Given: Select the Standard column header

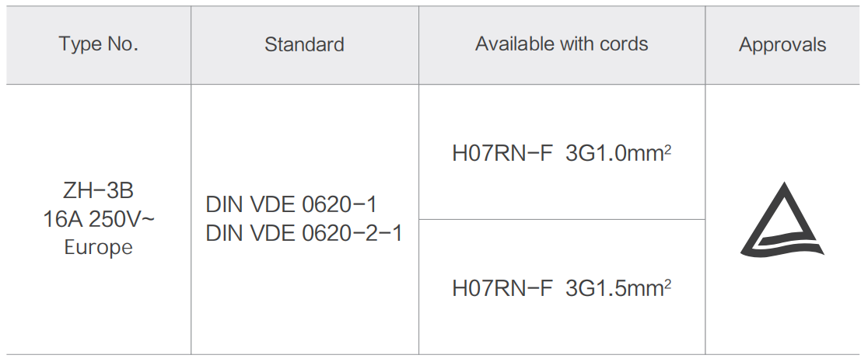Looking at the screenshot, I should (x=304, y=45).
